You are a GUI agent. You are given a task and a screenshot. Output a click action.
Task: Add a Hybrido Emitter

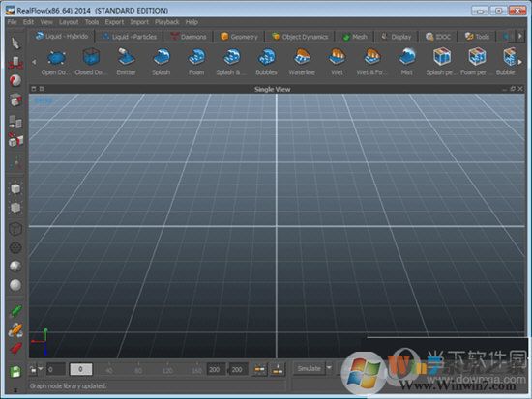126,63
